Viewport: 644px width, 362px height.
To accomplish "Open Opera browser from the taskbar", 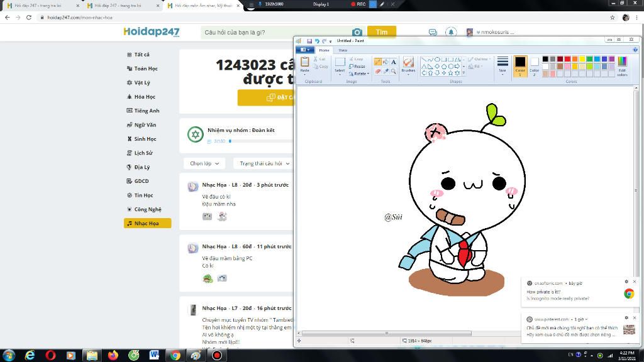I will 50,355.
